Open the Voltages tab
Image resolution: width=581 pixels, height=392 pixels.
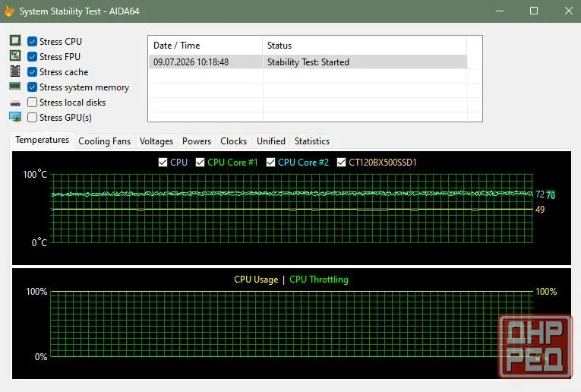156,141
